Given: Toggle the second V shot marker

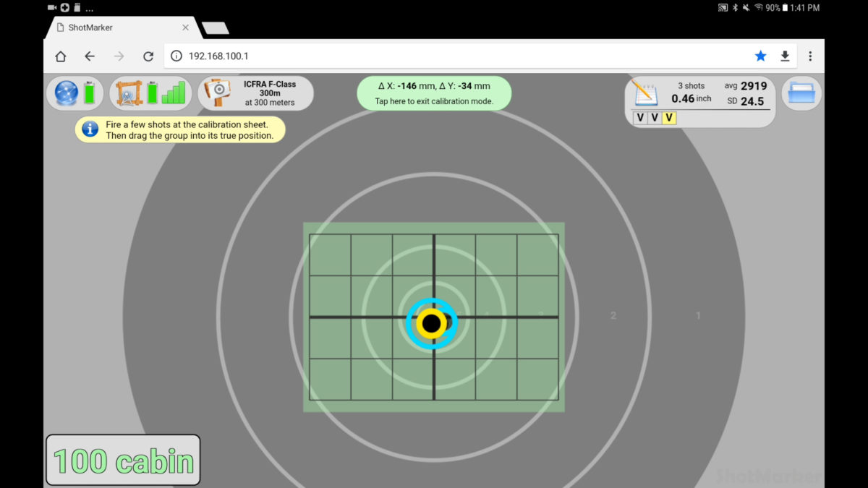Looking at the screenshot, I should (x=655, y=118).
